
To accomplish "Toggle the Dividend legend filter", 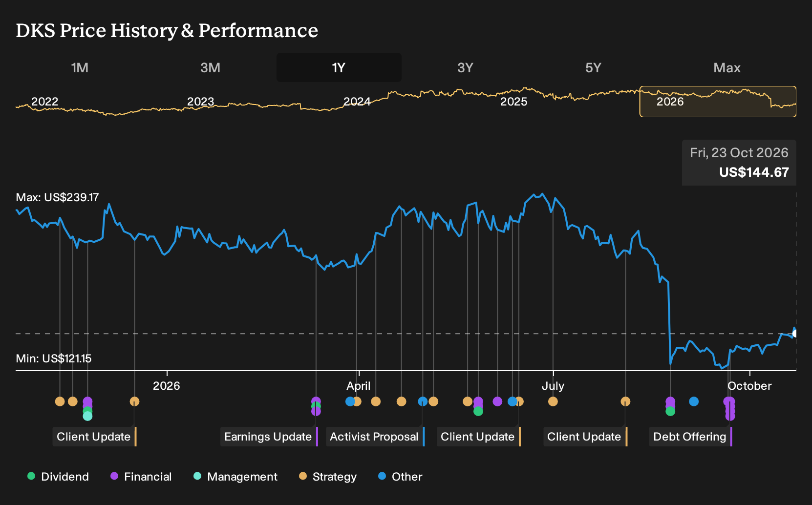I will click(58, 477).
